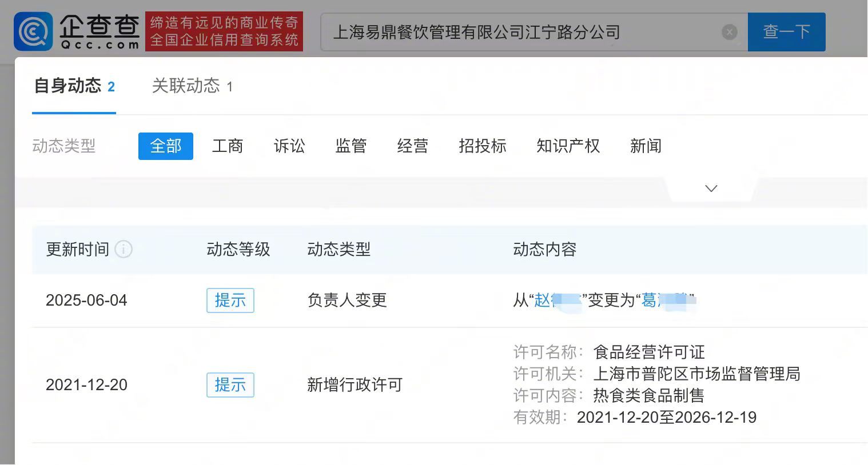The height and width of the screenshot is (465, 868).
Task: Filter dynamics by 工商
Action: [228, 146]
